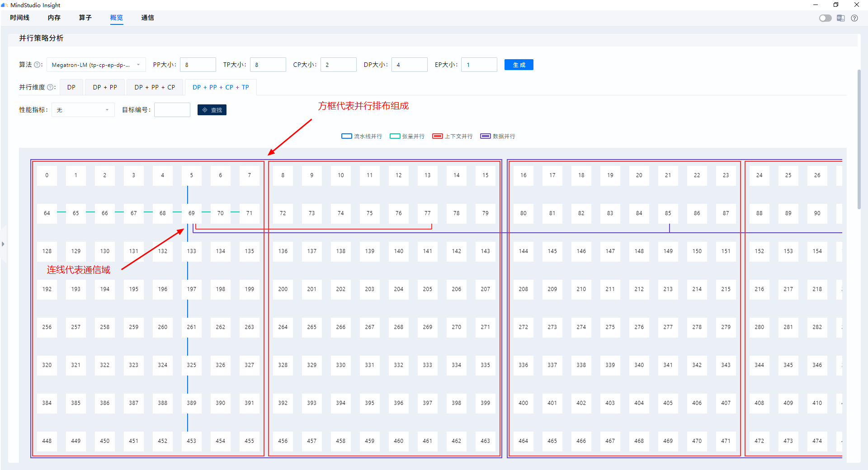Open the Megatron-LM algorithm dropdown
Viewport: 868px width, 470px height.
point(96,65)
